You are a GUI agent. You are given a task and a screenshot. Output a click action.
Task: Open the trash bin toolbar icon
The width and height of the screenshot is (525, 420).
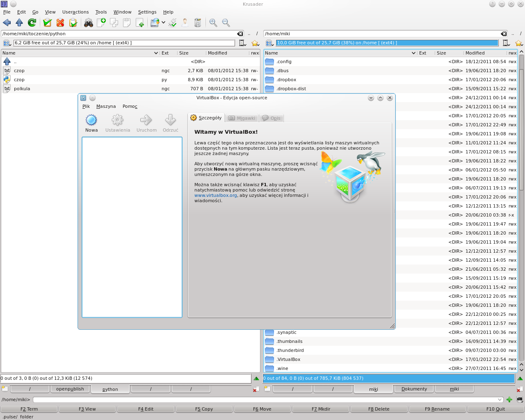click(x=198, y=23)
